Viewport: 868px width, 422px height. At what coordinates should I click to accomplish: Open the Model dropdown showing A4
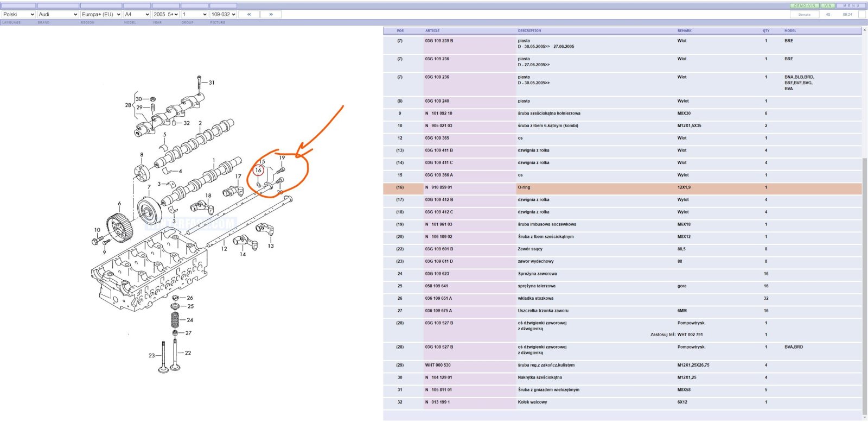(x=137, y=15)
